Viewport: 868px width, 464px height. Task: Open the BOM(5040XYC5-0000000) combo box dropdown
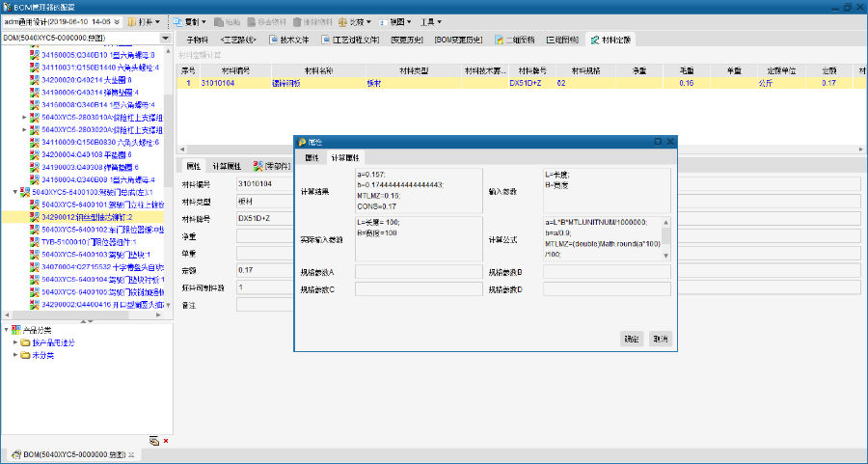click(x=166, y=39)
